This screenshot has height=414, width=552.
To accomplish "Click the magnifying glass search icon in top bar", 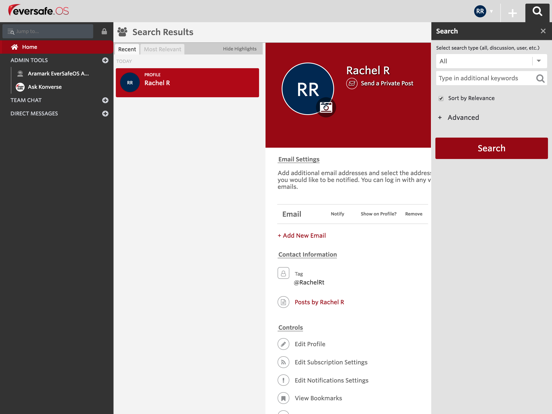I will coord(537,12).
